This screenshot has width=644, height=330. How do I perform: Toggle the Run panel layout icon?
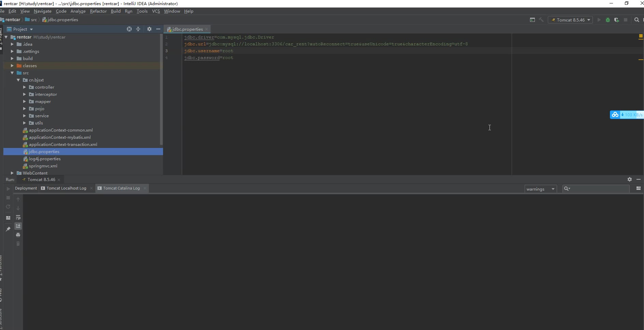pos(8,217)
